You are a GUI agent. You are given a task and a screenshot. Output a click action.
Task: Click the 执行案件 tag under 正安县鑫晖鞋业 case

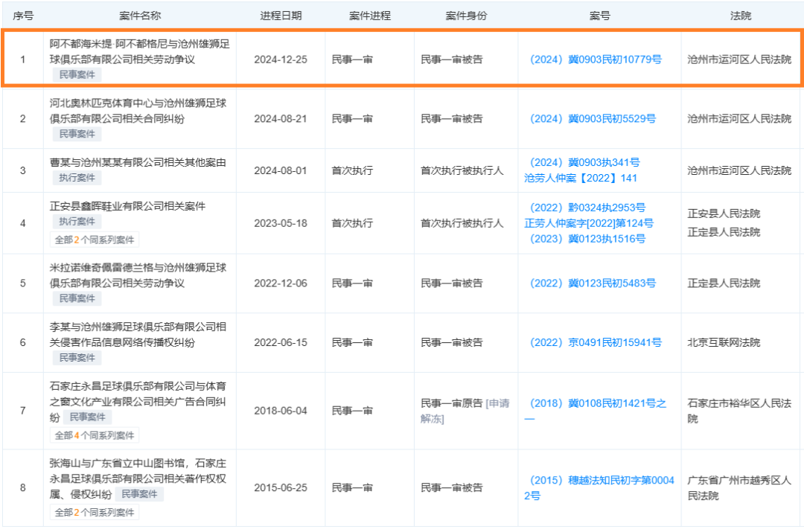coord(77,222)
